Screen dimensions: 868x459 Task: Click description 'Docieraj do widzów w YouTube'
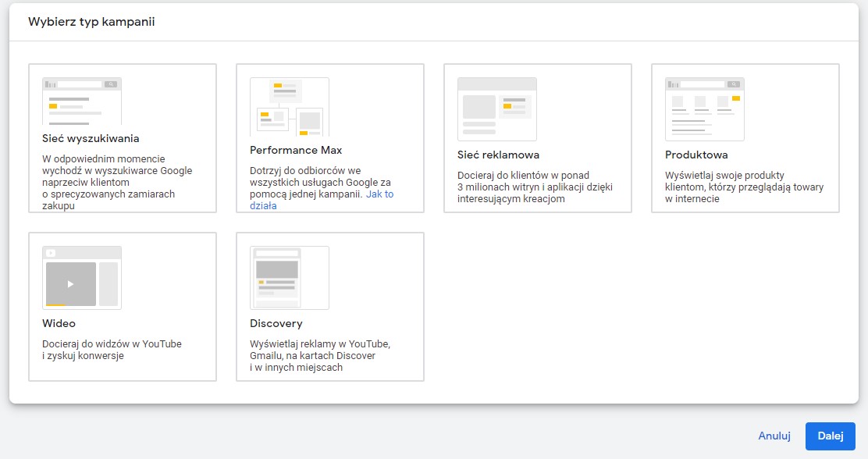coord(112,350)
